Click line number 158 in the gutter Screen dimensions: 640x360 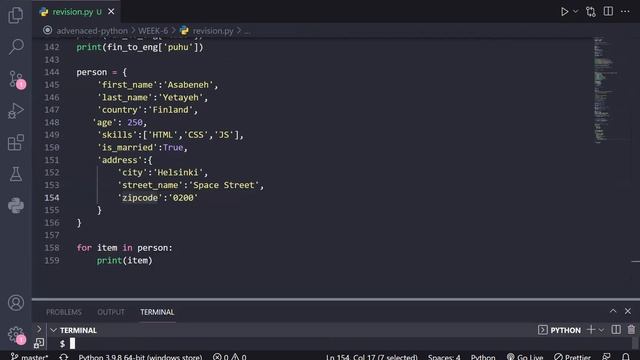52,248
